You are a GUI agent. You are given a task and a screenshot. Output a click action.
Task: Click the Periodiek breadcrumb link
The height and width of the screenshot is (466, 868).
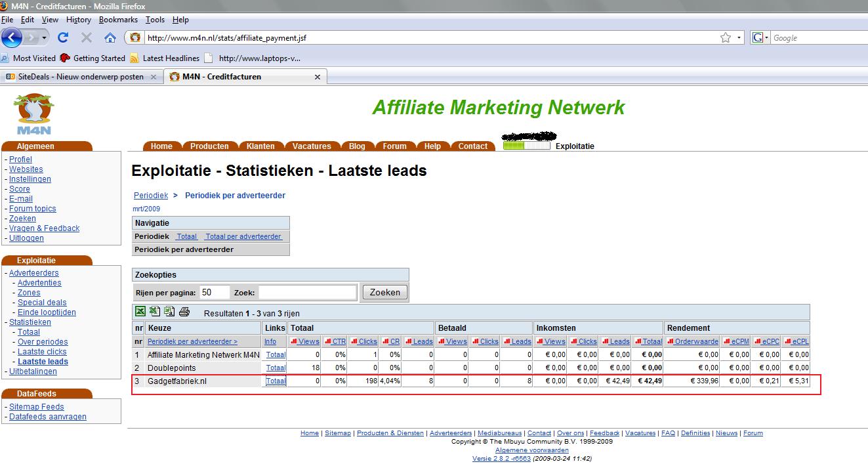(151, 196)
